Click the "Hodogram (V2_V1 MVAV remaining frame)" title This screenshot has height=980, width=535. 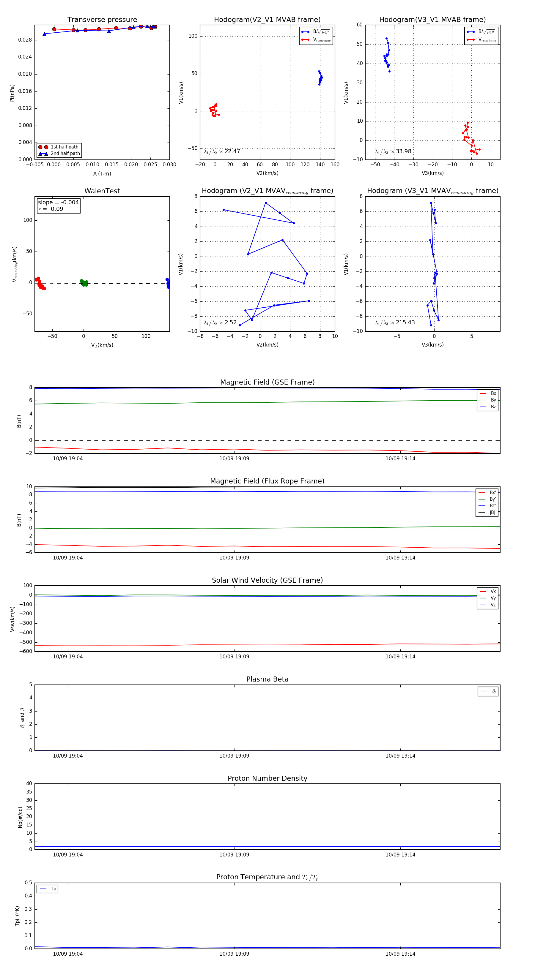[x=267, y=191]
